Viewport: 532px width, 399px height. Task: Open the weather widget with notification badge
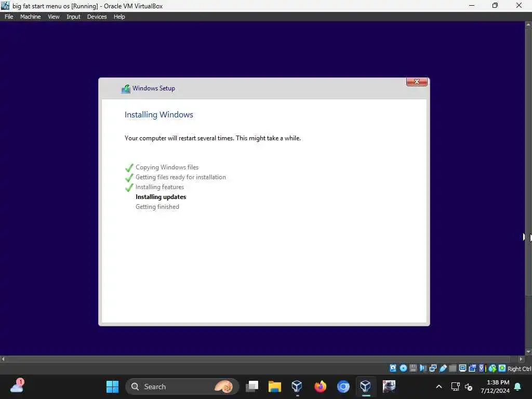pos(17,386)
